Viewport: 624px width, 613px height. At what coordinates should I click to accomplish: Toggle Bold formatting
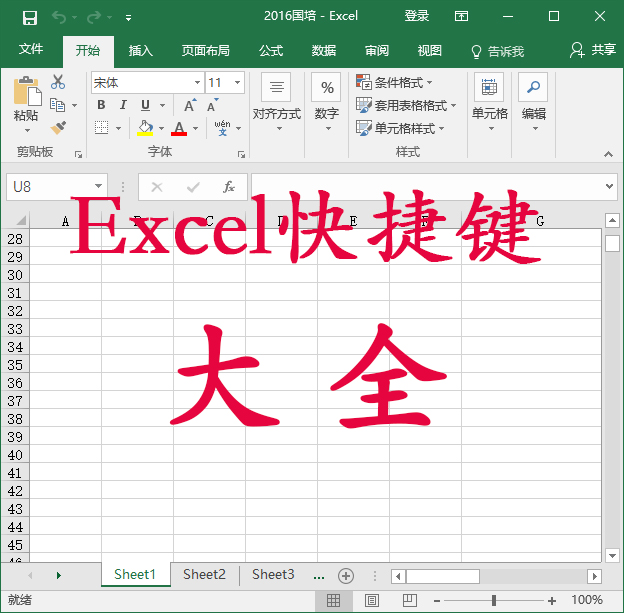101,105
